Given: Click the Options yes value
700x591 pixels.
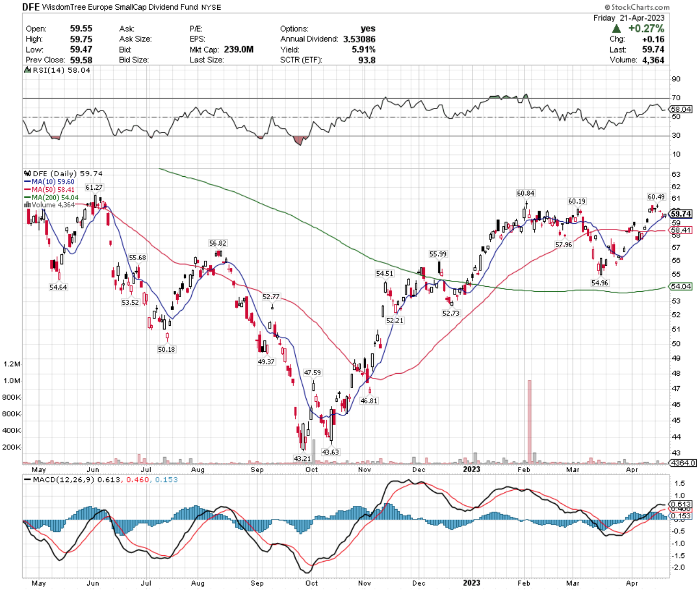Looking at the screenshot, I should pos(368,29).
